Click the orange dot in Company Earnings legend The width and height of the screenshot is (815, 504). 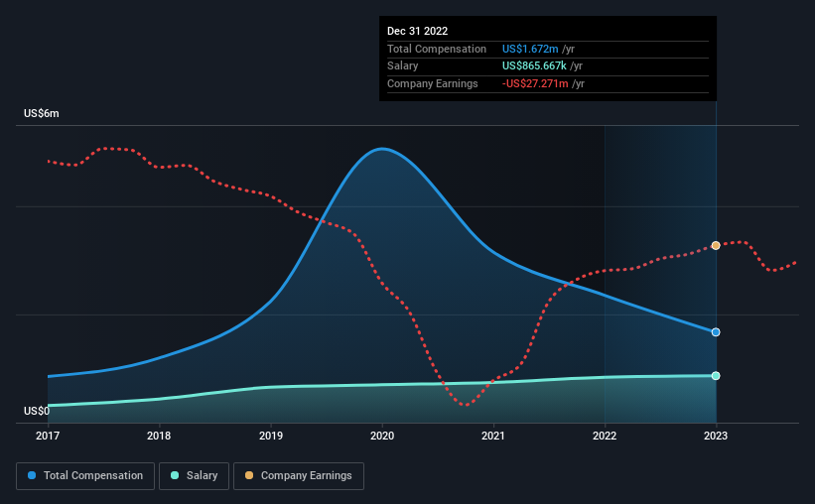[249, 475]
